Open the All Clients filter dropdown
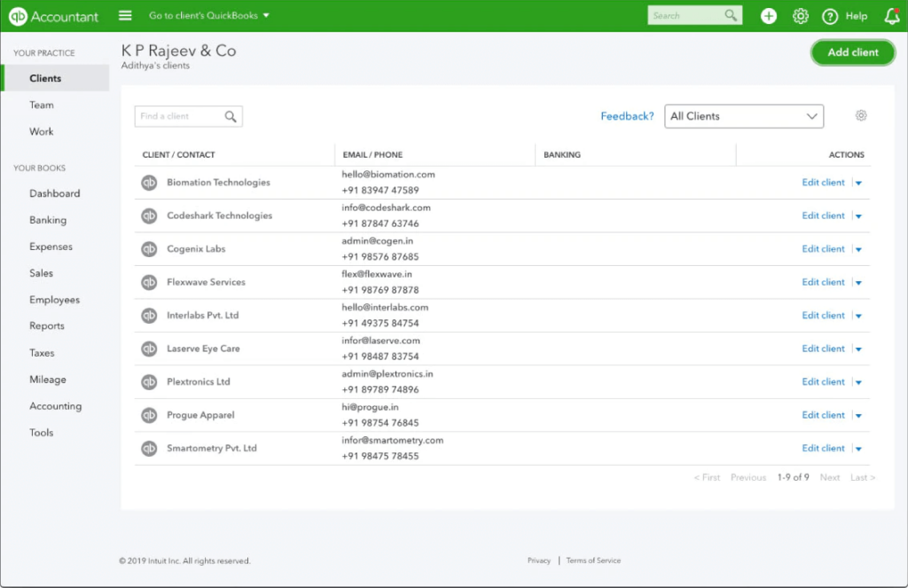This screenshot has width=908, height=588. (744, 116)
